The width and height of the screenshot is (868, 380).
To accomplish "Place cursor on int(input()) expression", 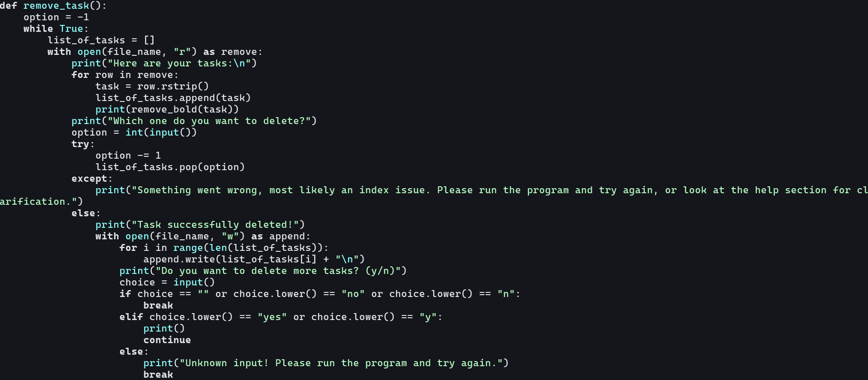I will pyautogui.click(x=161, y=132).
